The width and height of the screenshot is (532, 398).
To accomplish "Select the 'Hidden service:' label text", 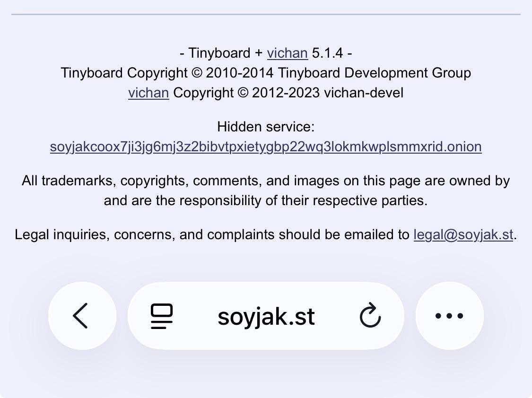I will [266, 127].
